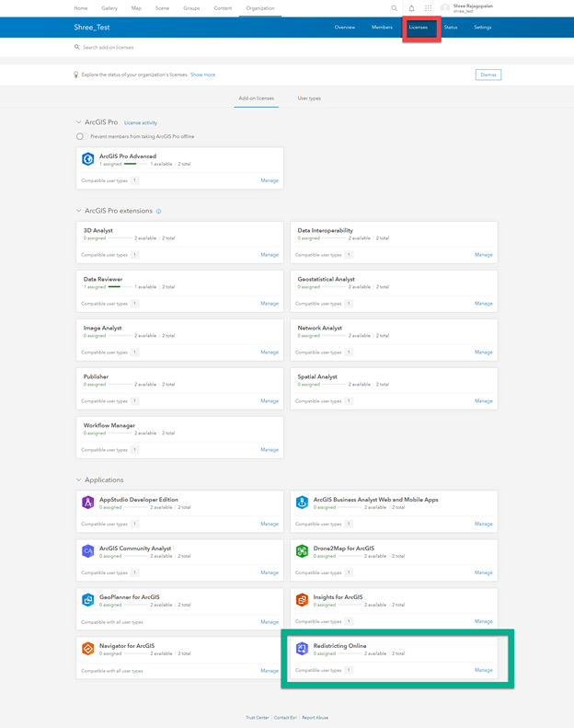Manage 3D Analyst licenses
This screenshot has height=728, width=574.
pos(270,255)
